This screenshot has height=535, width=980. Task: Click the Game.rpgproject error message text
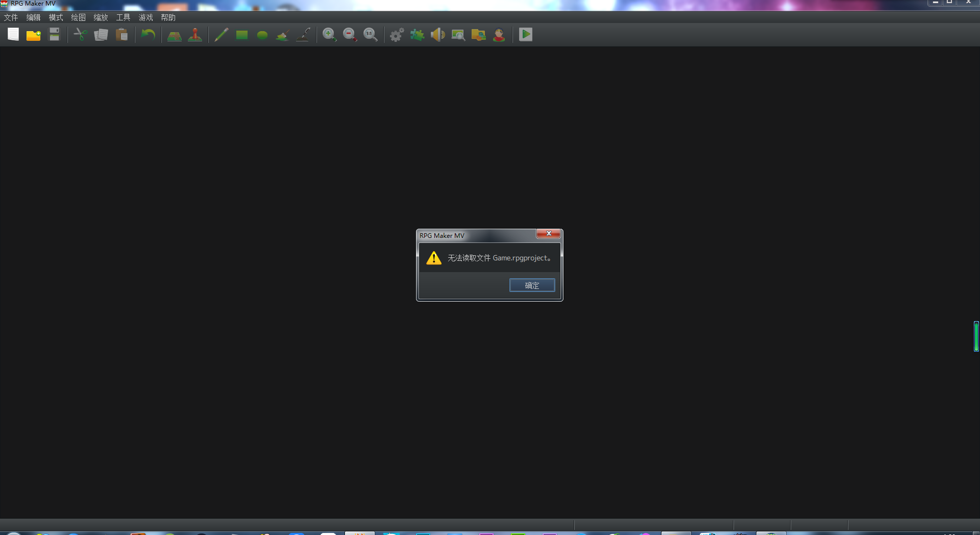pos(499,258)
